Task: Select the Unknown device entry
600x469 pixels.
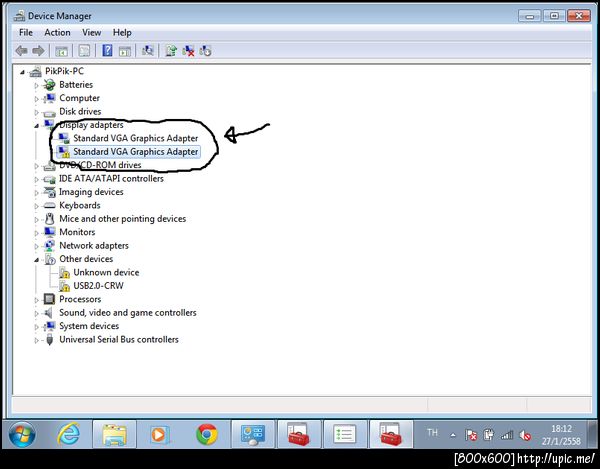Action: (106, 272)
